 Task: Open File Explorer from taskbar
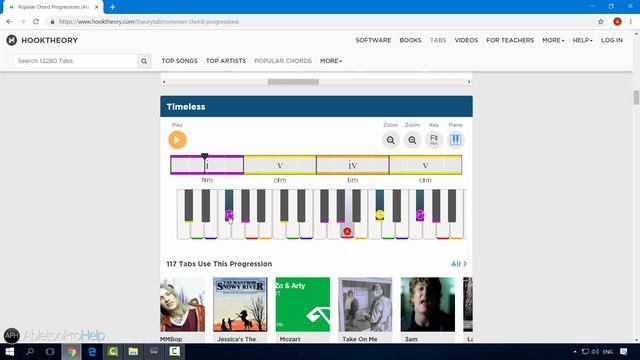133,351
